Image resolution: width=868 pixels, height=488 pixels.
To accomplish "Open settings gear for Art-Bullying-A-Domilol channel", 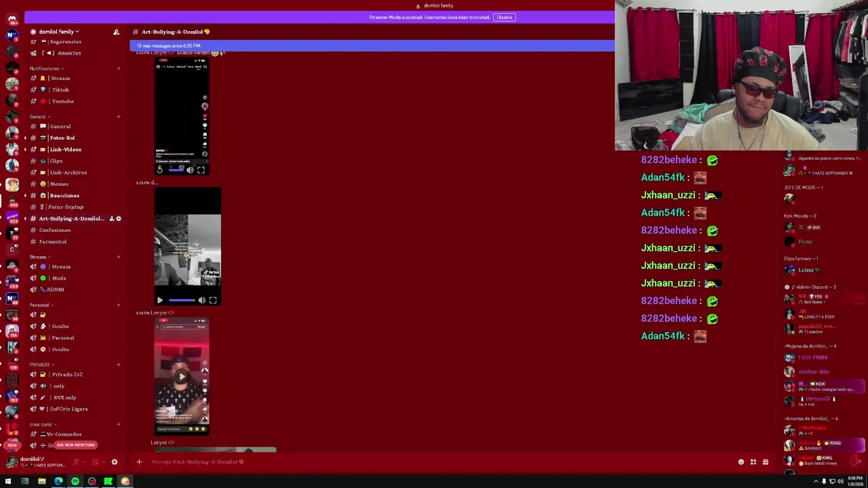I will point(119,218).
